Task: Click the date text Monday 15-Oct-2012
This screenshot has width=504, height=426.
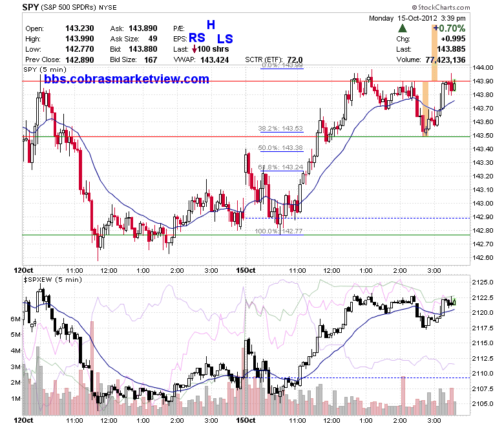Action: 403,18
